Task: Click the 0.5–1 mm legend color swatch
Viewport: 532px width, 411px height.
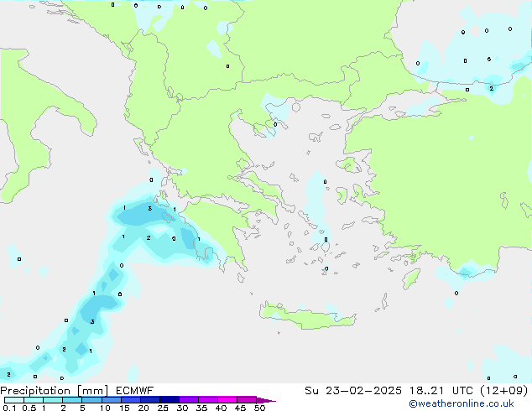Action: tap(34, 400)
